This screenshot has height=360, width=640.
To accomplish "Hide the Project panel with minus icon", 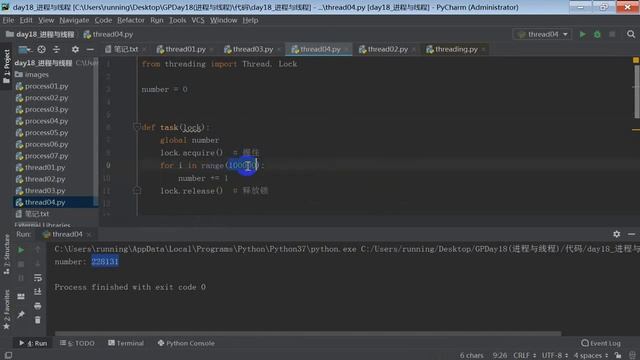I will click(x=90, y=49).
